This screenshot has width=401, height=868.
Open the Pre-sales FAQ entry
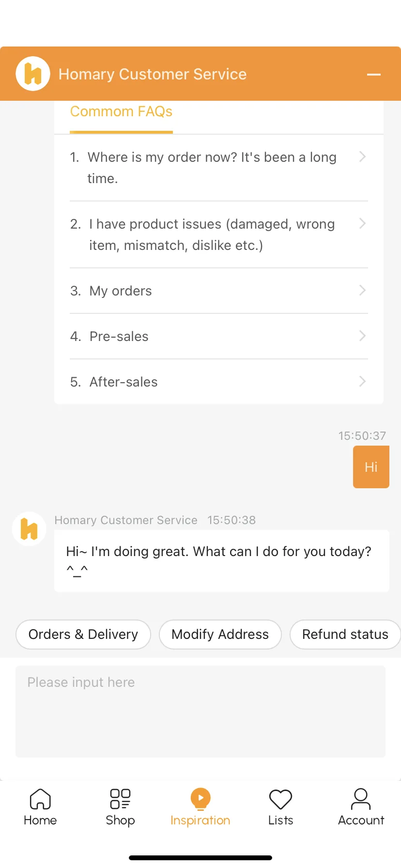(219, 336)
